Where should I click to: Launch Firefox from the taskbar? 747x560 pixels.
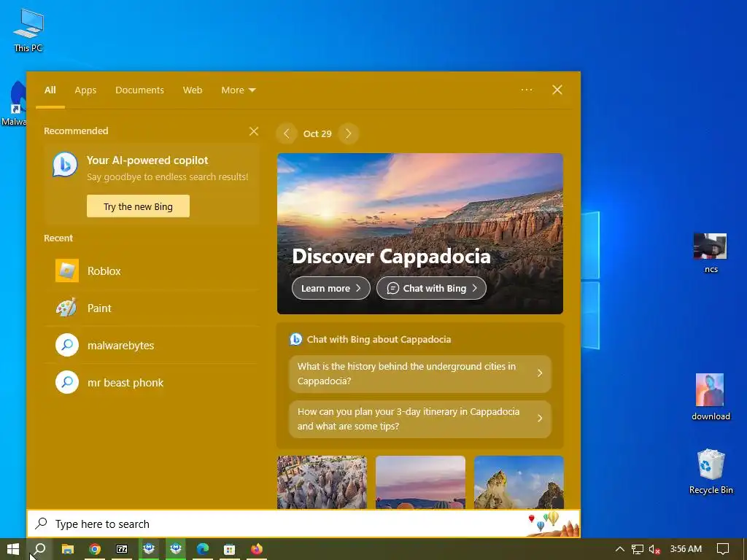coord(256,549)
